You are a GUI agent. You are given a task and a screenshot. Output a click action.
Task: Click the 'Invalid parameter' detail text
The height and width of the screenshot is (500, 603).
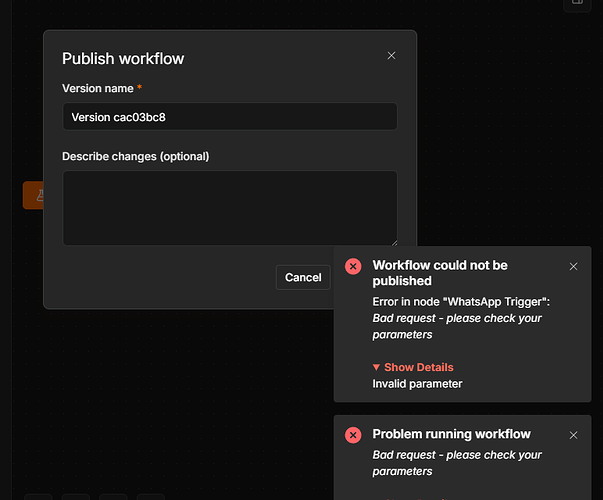[417, 384]
